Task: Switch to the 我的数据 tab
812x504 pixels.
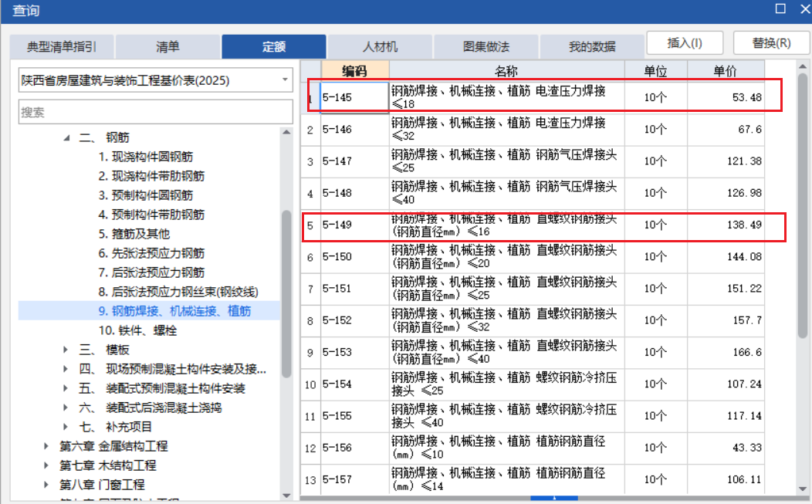Action: 591,46
